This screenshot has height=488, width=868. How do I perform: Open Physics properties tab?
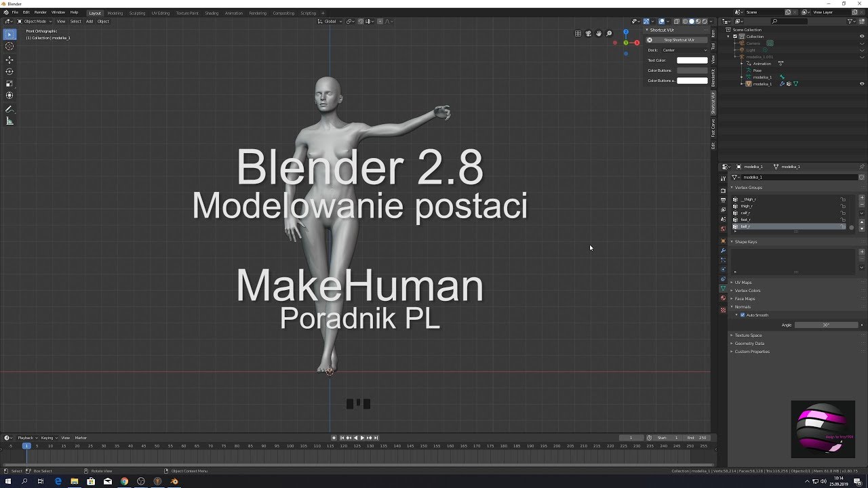[723, 270]
